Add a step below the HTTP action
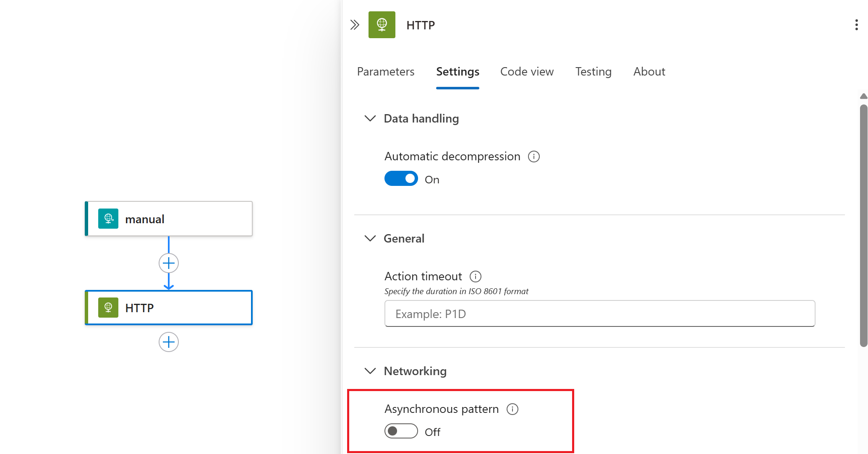Screen dimensions: 868x454 [x=169, y=342]
